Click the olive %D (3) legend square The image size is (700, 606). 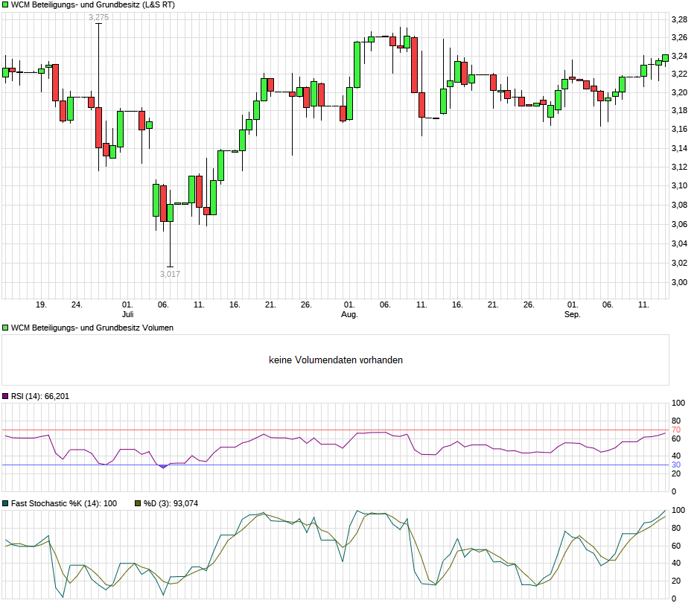coord(137,503)
